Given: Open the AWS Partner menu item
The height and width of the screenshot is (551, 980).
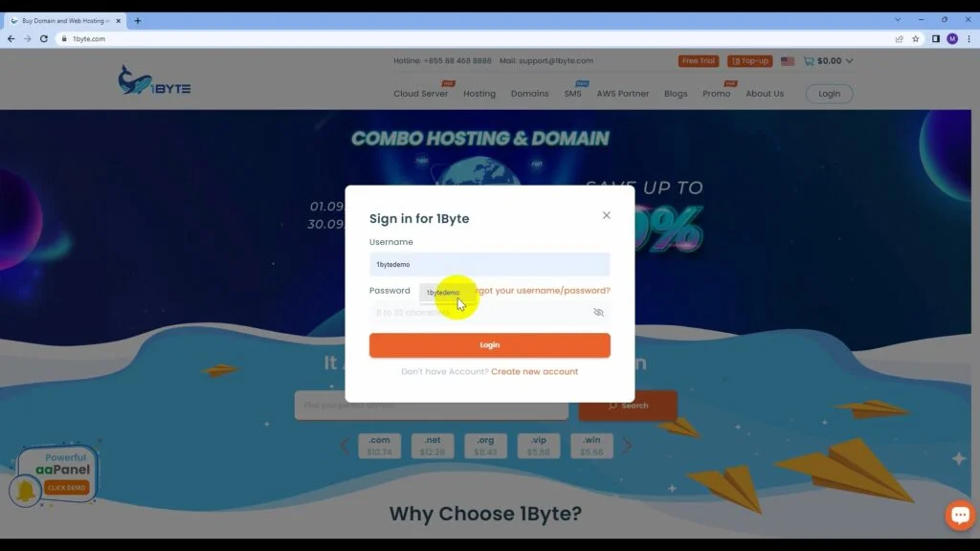Looking at the screenshot, I should click(622, 94).
